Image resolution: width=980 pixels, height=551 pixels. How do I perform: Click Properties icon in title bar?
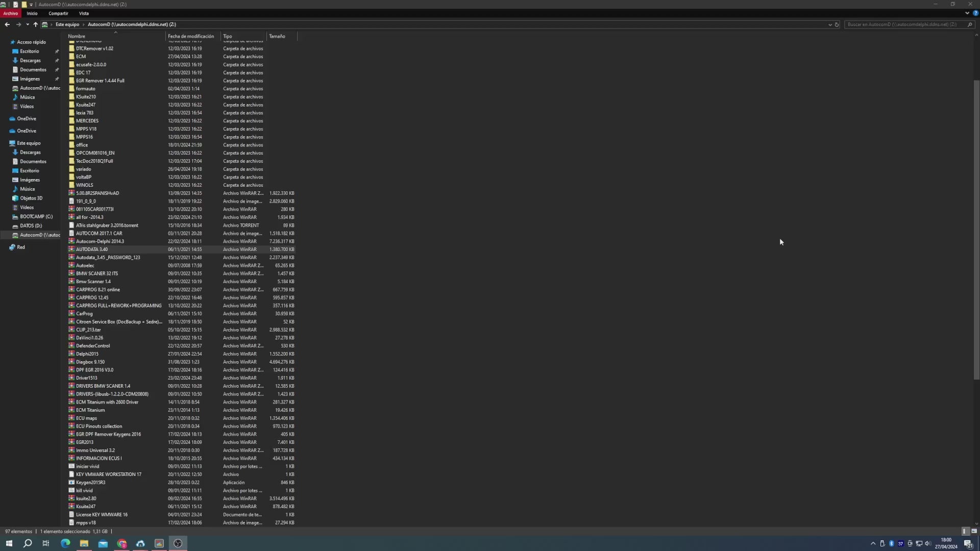coord(15,5)
